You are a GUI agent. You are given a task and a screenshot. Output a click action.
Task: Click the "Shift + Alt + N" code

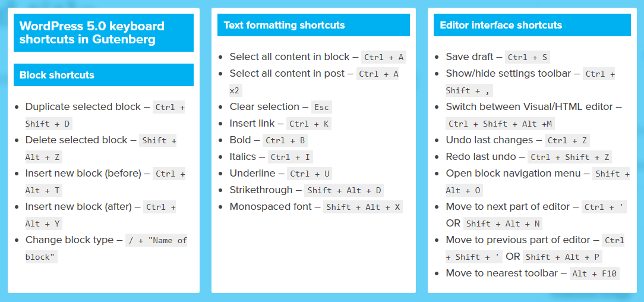[x=503, y=224]
